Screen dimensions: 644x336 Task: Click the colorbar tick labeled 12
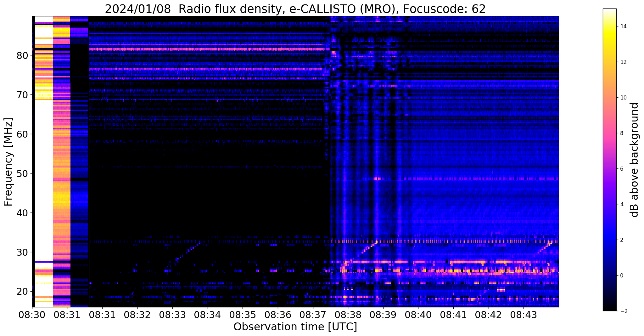coord(623,62)
